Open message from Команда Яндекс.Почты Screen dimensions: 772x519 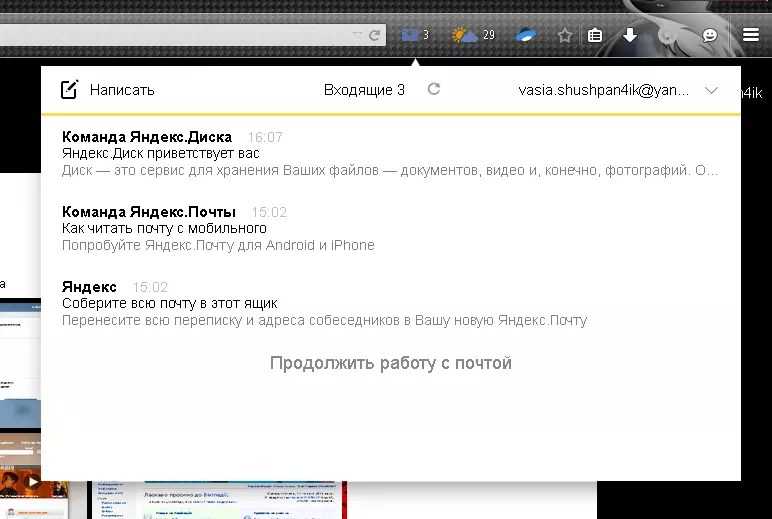coord(149,212)
